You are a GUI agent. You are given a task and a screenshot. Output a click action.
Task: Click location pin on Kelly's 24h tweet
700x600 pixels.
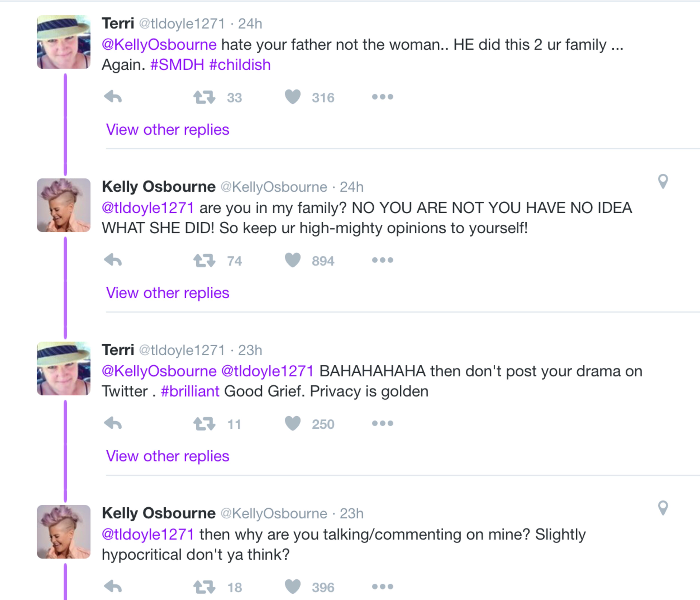[663, 181]
